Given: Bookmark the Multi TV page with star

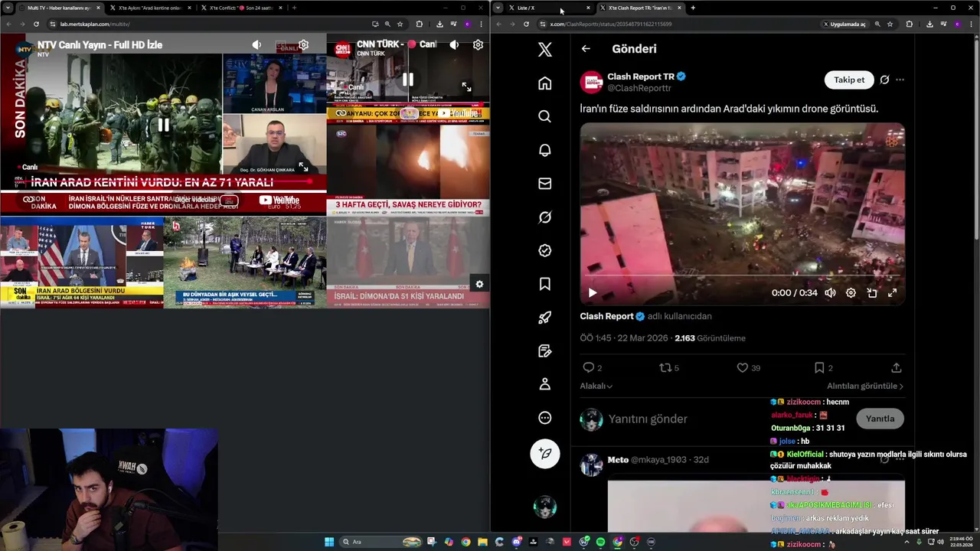Looking at the screenshot, I should click(400, 24).
